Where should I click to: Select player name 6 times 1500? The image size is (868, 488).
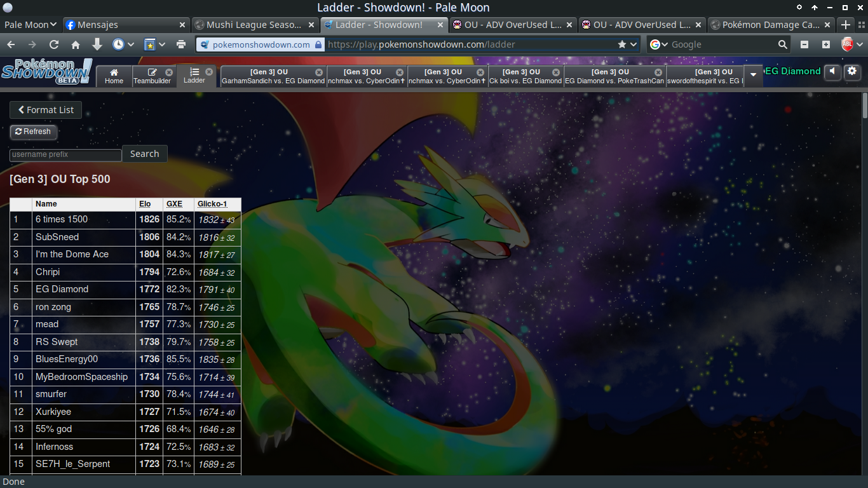(62, 219)
